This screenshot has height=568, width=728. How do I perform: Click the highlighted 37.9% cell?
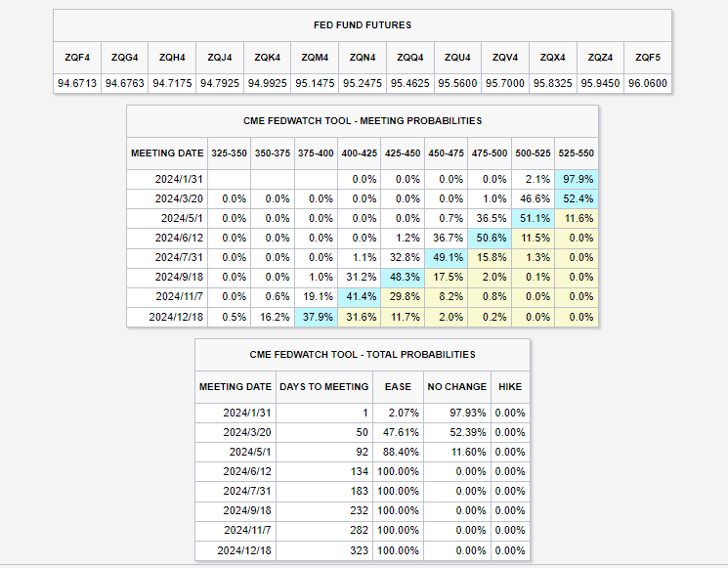point(316,317)
